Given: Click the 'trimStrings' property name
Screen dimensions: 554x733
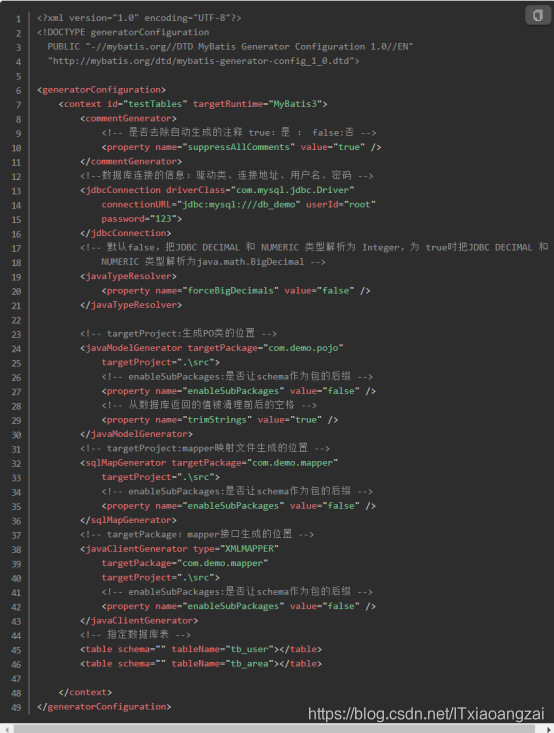Looking at the screenshot, I should tap(217, 420).
